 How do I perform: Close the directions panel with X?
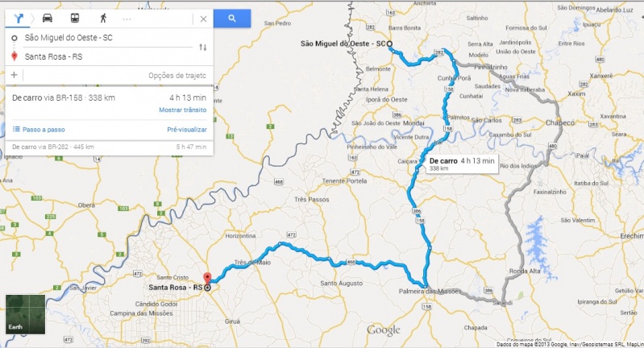coord(203,19)
